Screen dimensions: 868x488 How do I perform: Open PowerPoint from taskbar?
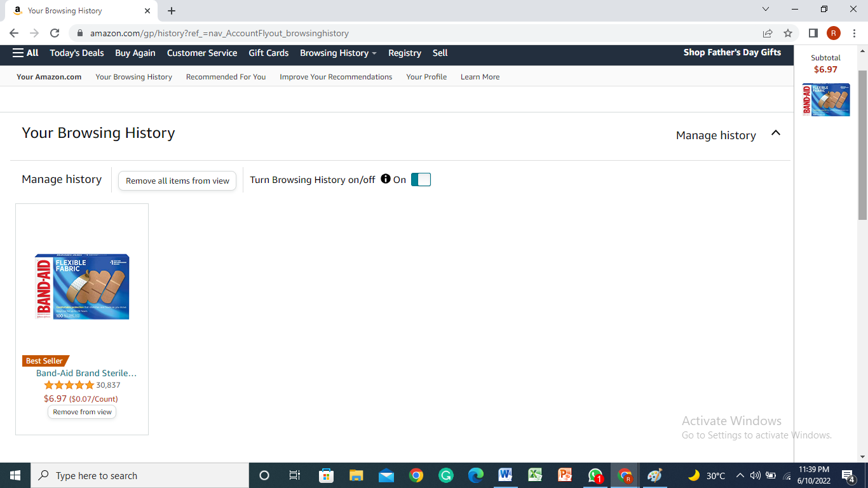565,475
